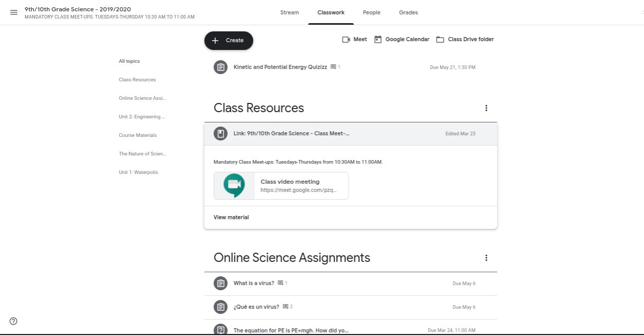The image size is (644, 335).
Task: Collapse the Class Meet-up link material row
Action: tap(351, 134)
